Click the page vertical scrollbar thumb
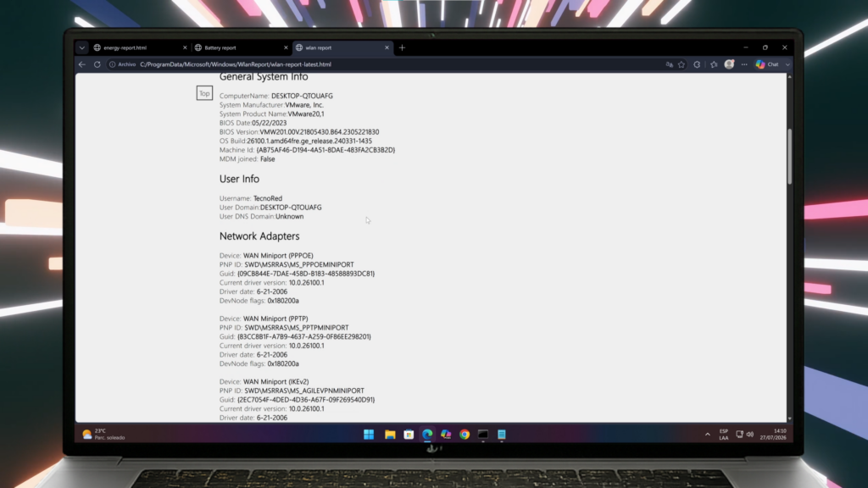The image size is (868, 488). tap(789, 156)
